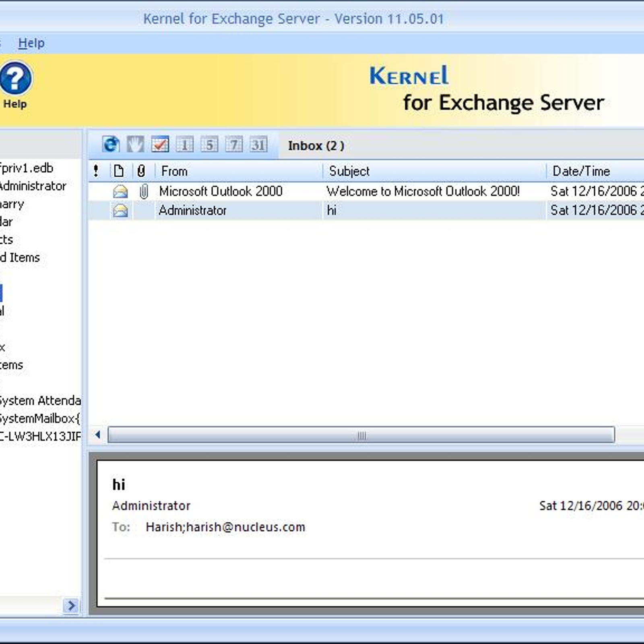Click the paperclip on the Outlook 2000 email
644x644 pixels.
[143, 192]
